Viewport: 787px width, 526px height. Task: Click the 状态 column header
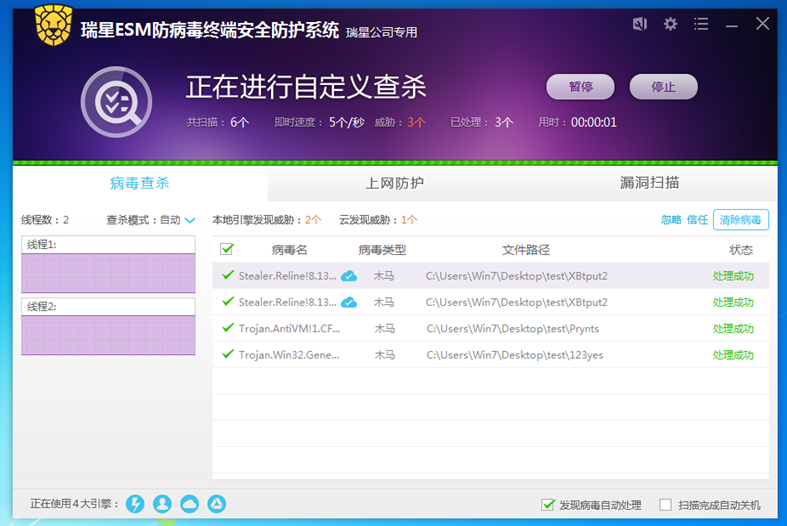coord(741,250)
